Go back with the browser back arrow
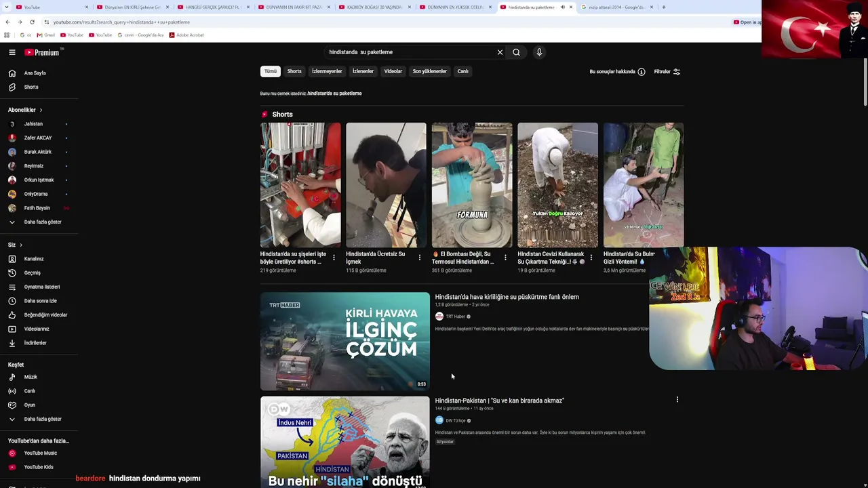This screenshot has width=868, height=488. (x=7, y=22)
